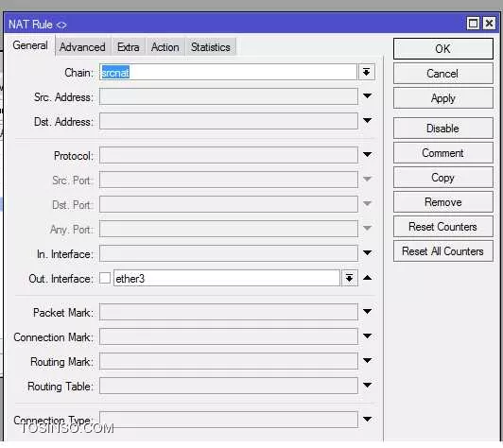Open the Advanced tab
Image resolution: width=503 pixels, height=448 pixels.
82,47
